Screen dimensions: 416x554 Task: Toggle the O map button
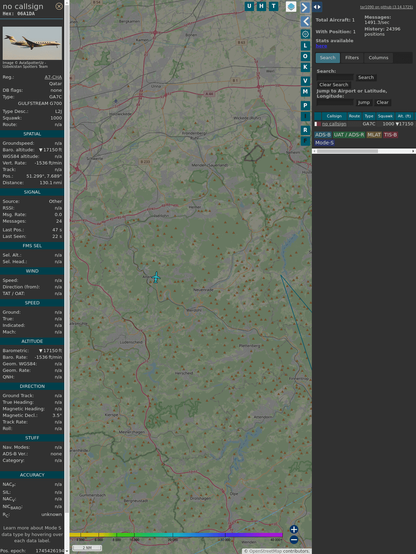[305, 56]
